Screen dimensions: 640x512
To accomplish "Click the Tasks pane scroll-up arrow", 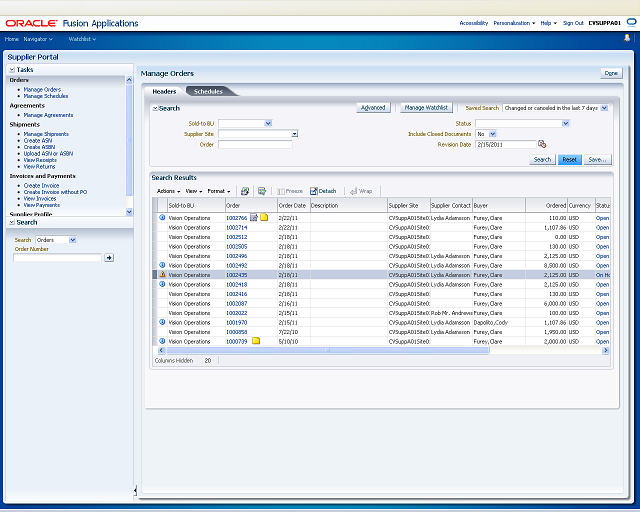I will click(x=129, y=80).
